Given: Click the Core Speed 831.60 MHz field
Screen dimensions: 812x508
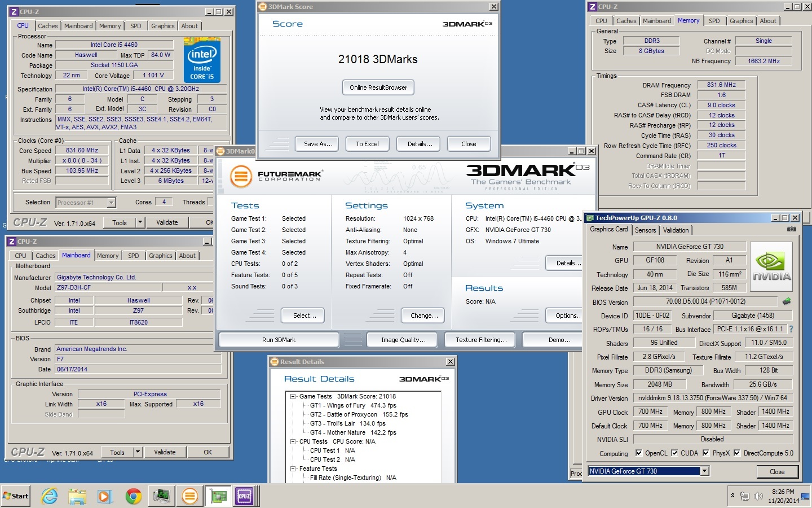Looking at the screenshot, I should click(82, 151).
